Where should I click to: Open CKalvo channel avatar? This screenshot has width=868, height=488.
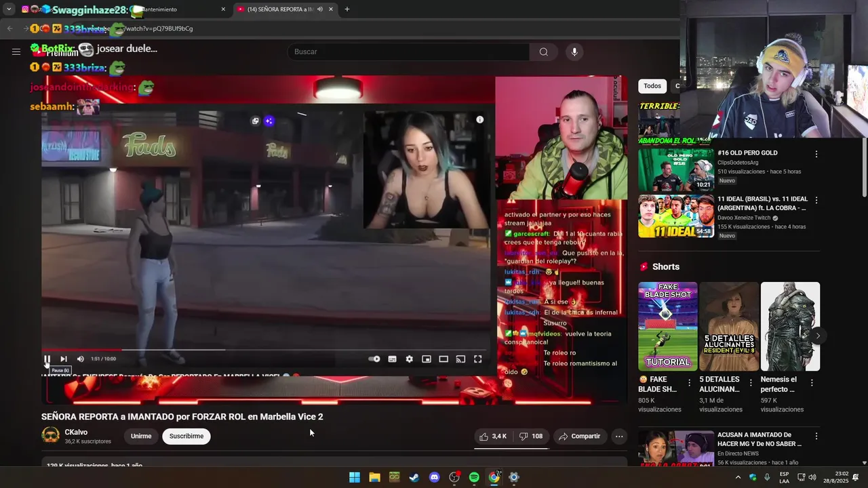pyautogui.click(x=51, y=436)
